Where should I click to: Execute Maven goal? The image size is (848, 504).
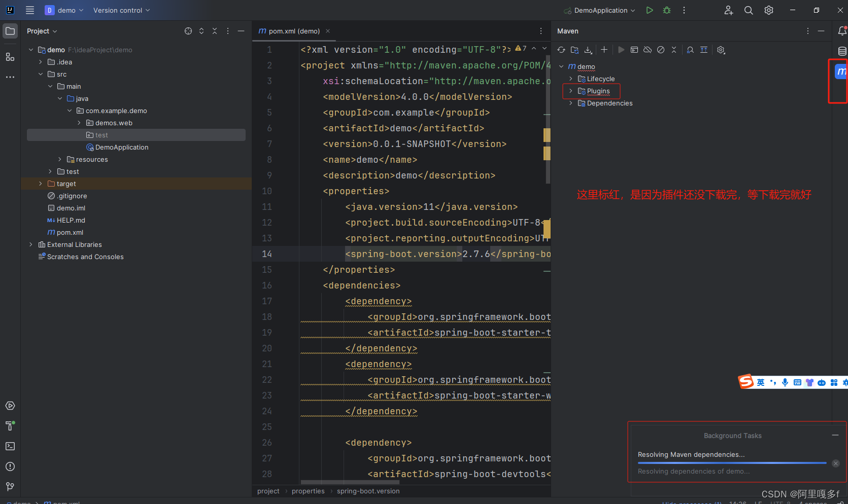[x=634, y=50]
